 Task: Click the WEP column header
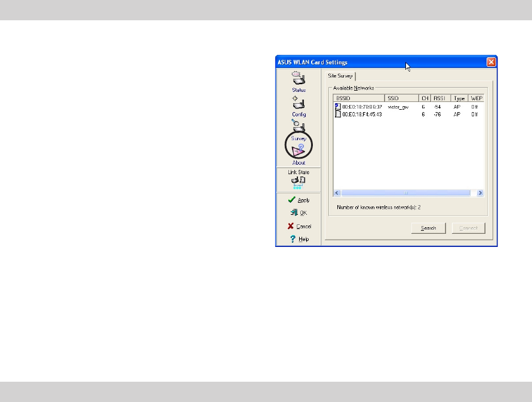(476, 98)
